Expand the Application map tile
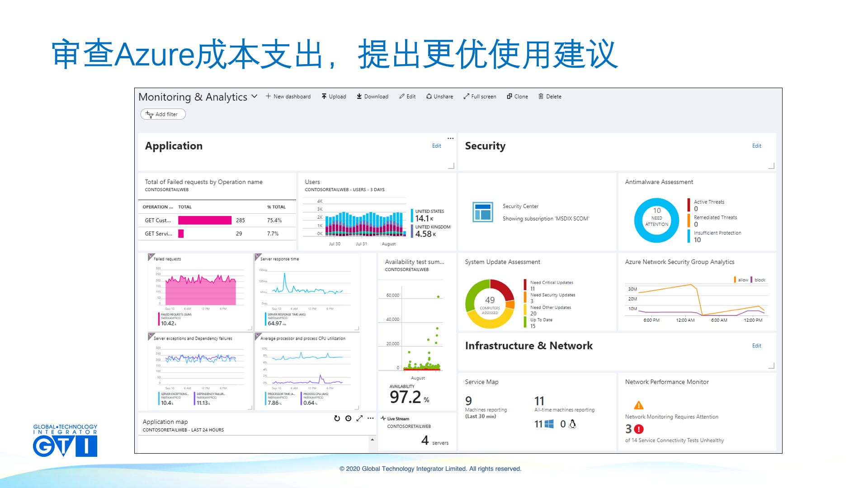This screenshot has height=488, width=868. [x=359, y=418]
